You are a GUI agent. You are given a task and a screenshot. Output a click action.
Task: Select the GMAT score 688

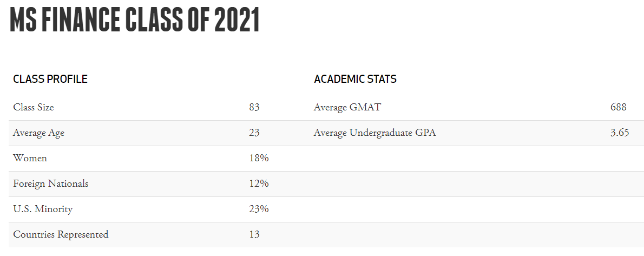click(618, 107)
